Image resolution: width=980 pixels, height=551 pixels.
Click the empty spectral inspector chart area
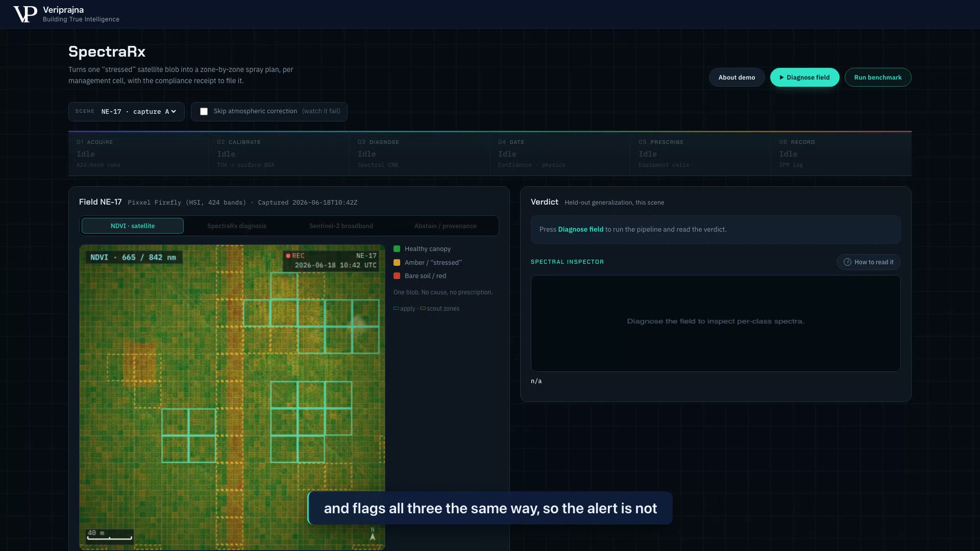click(x=716, y=323)
